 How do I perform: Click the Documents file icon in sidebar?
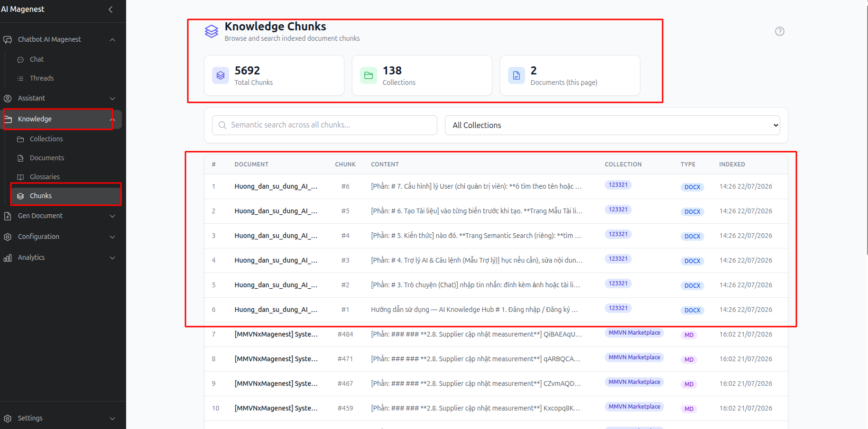coord(20,158)
